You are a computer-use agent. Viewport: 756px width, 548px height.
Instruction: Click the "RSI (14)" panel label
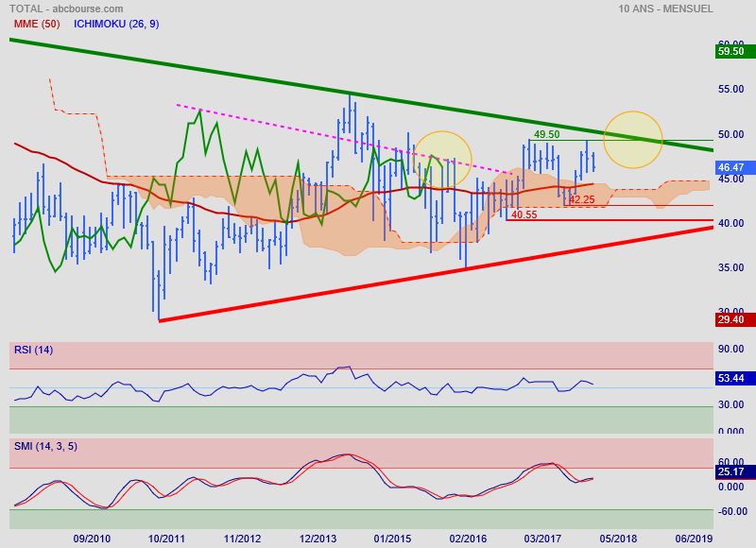(33, 350)
